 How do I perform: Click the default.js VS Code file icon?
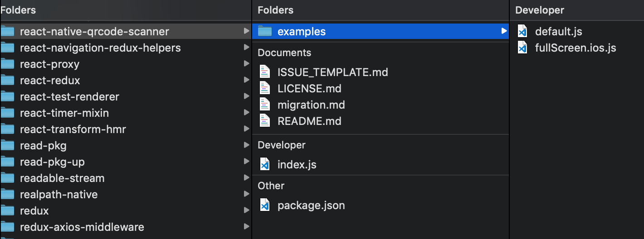tap(522, 31)
